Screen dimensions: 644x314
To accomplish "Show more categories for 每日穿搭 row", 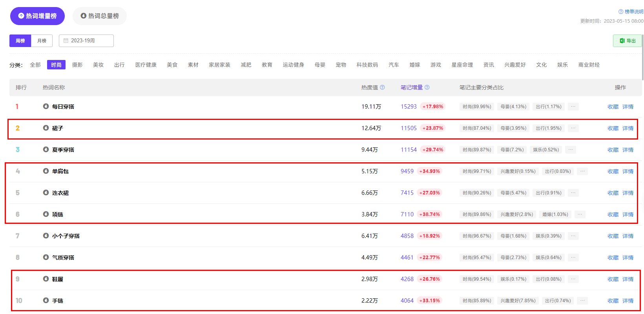I will [x=573, y=107].
